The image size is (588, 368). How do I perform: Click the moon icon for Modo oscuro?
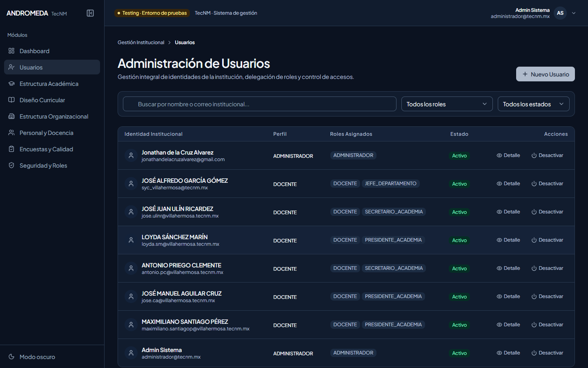(11, 357)
